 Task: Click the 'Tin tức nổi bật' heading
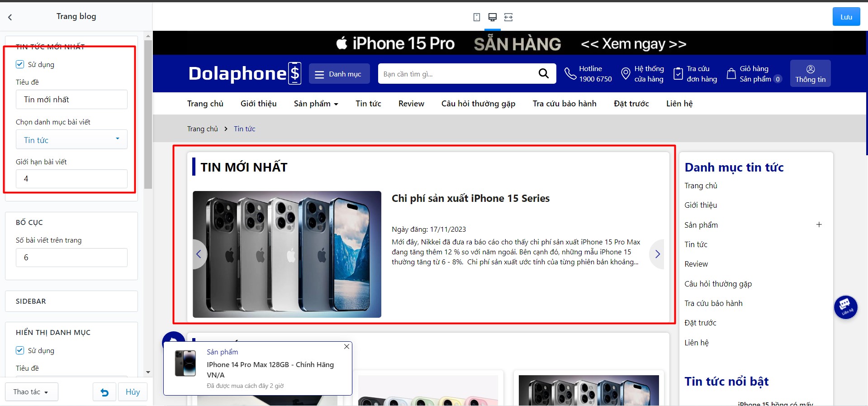(726, 382)
